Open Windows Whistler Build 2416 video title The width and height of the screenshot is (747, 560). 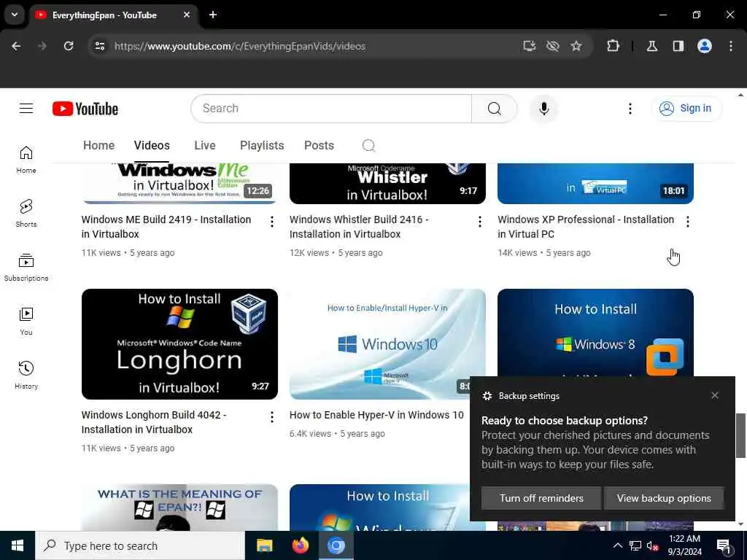click(359, 227)
